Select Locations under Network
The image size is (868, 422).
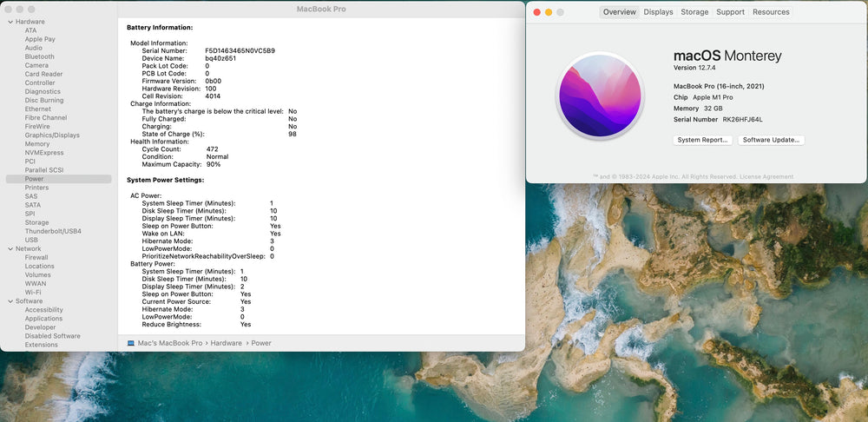(39, 267)
